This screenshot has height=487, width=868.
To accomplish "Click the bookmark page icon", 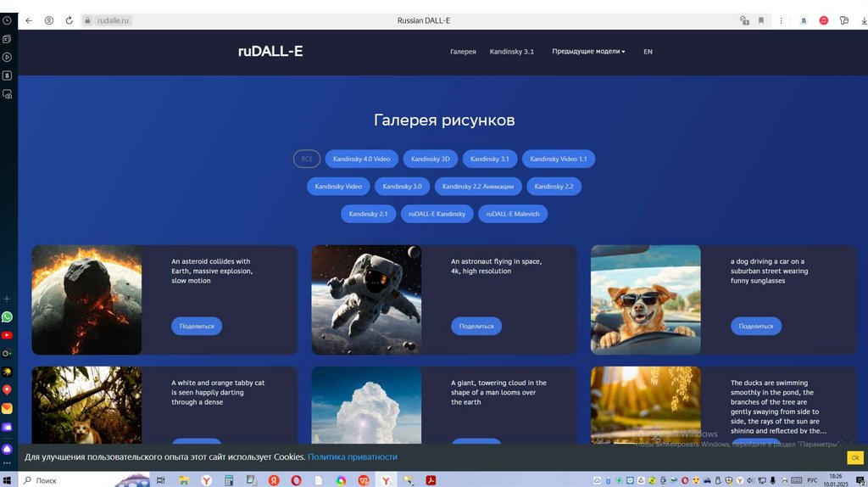I will point(761,20).
